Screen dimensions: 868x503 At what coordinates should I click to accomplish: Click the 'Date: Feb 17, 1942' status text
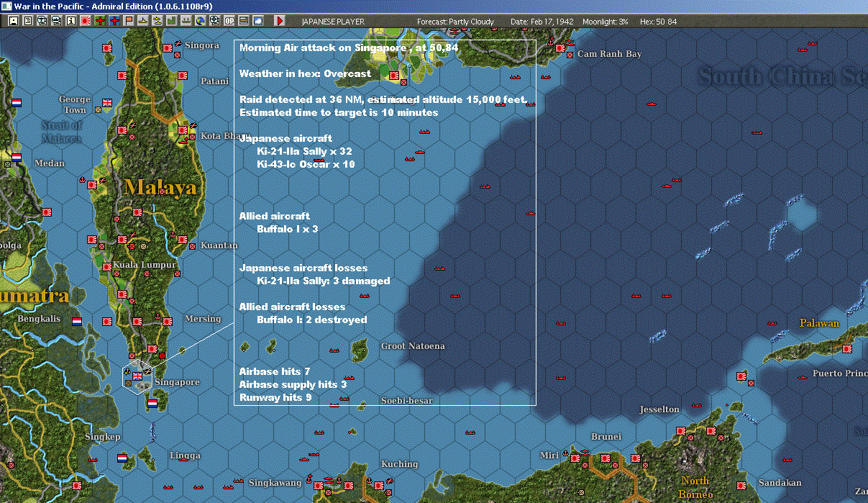[x=542, y=22]
